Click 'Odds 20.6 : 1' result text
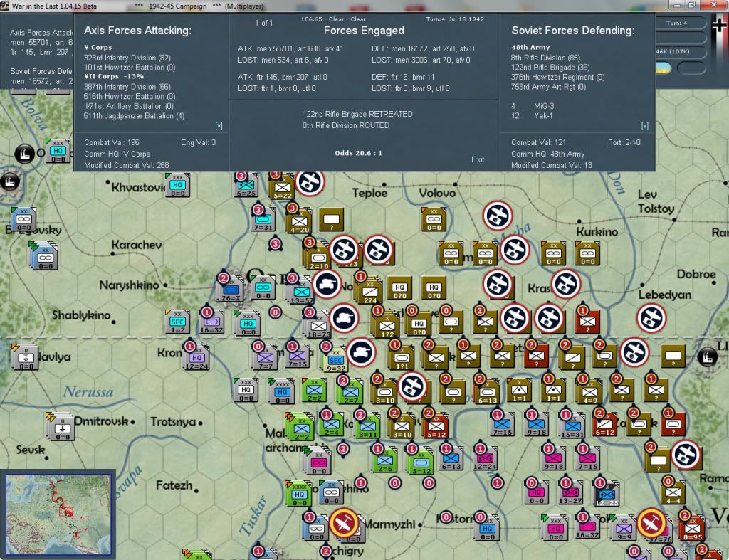729x560 pixels. [359, 153]
